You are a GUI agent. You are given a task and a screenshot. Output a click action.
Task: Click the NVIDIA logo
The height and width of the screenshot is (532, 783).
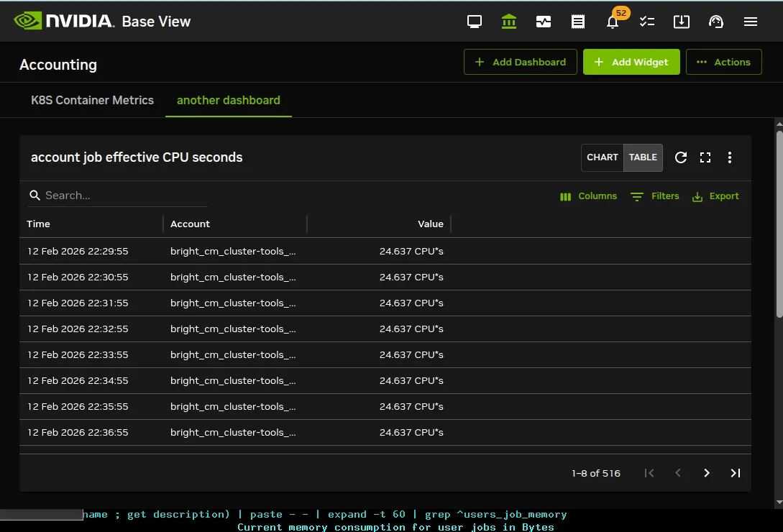pos(63,21)
